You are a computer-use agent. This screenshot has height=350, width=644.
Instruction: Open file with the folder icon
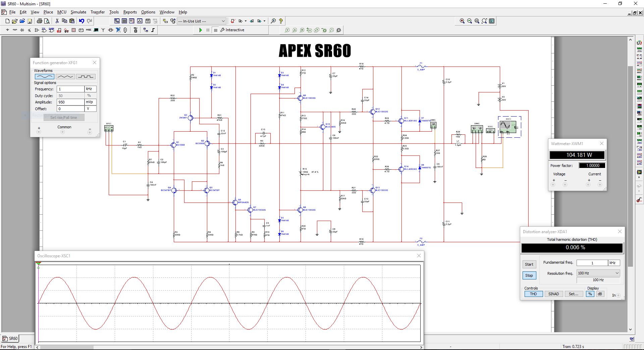click(15, 21)
